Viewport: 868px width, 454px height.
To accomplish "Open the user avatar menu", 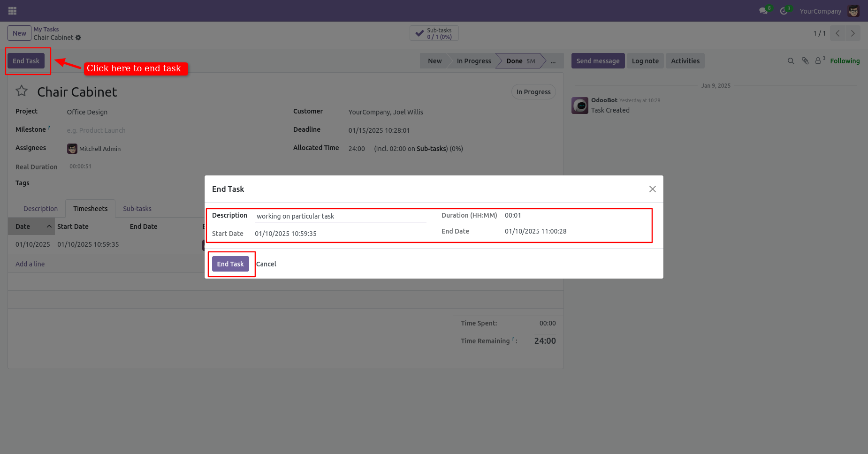I will (x=854, y=11).
